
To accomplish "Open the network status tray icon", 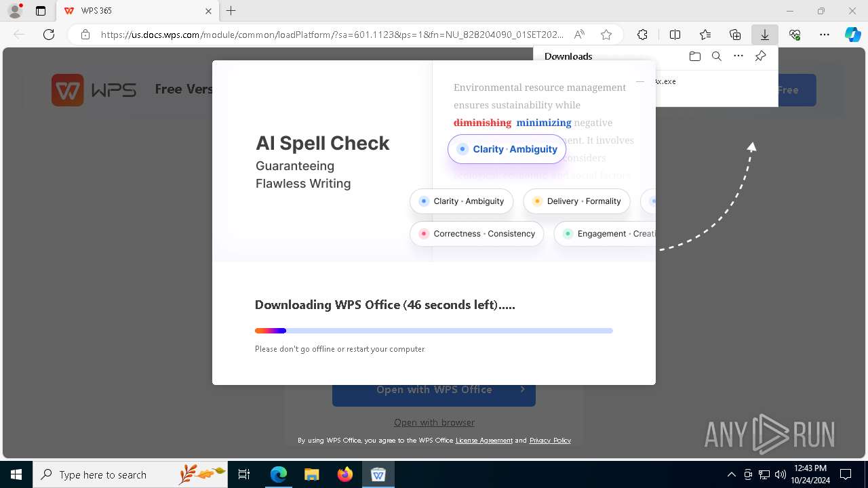I will 764,474.
